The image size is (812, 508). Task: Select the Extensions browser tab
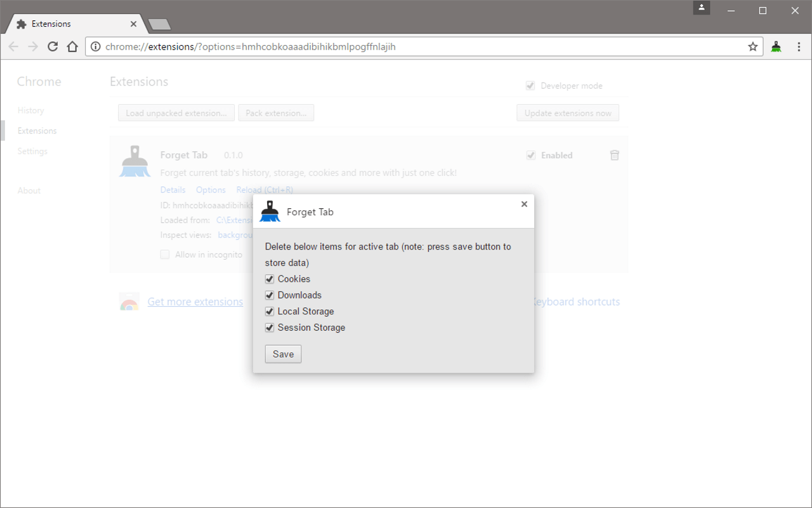[75, 24]
